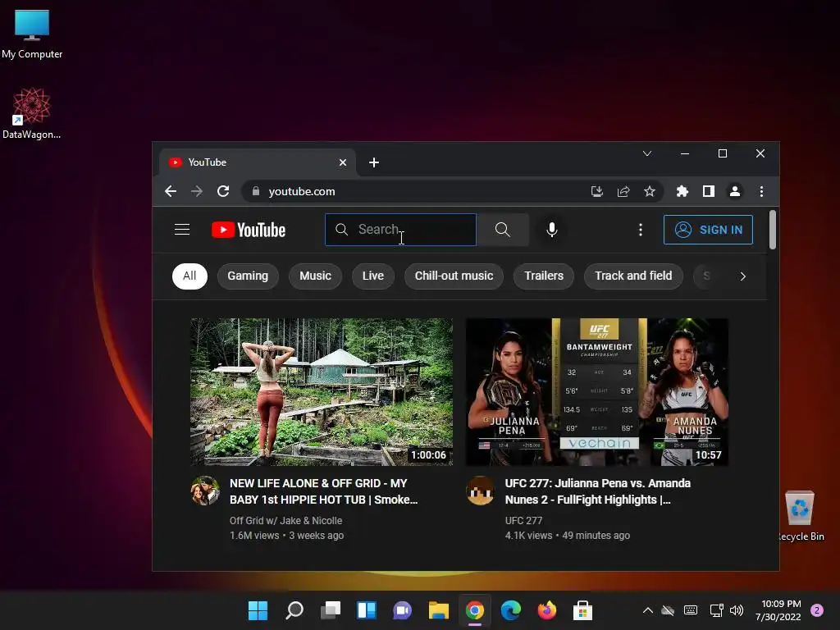Click the page vertical scrollbar thumb

pos(773,230)
